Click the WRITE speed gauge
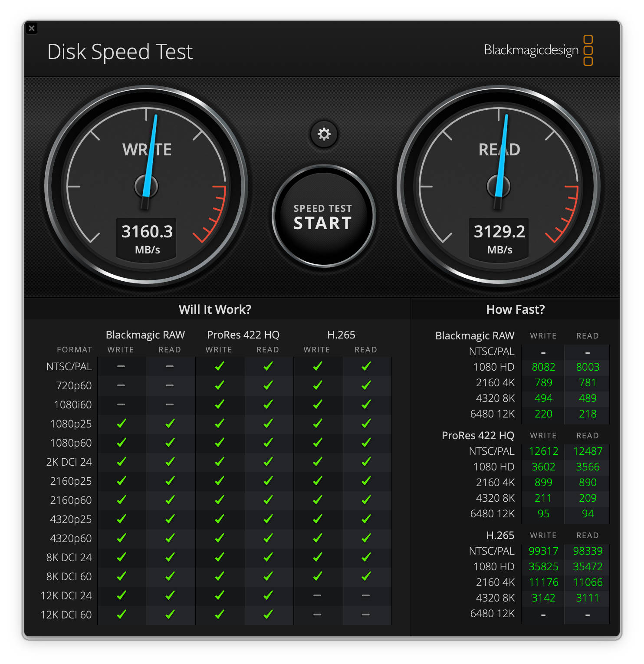 tap(147, 187)
